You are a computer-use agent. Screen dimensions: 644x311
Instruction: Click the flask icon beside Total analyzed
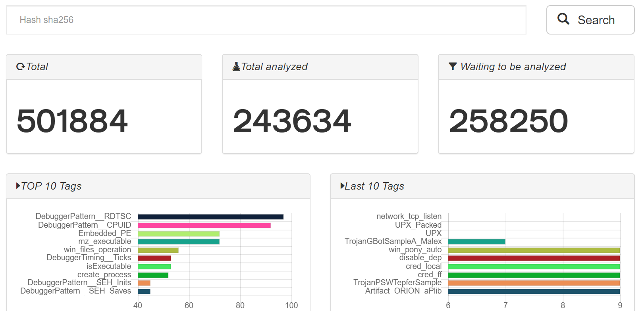pyautogui.click(x=236, y=66)
